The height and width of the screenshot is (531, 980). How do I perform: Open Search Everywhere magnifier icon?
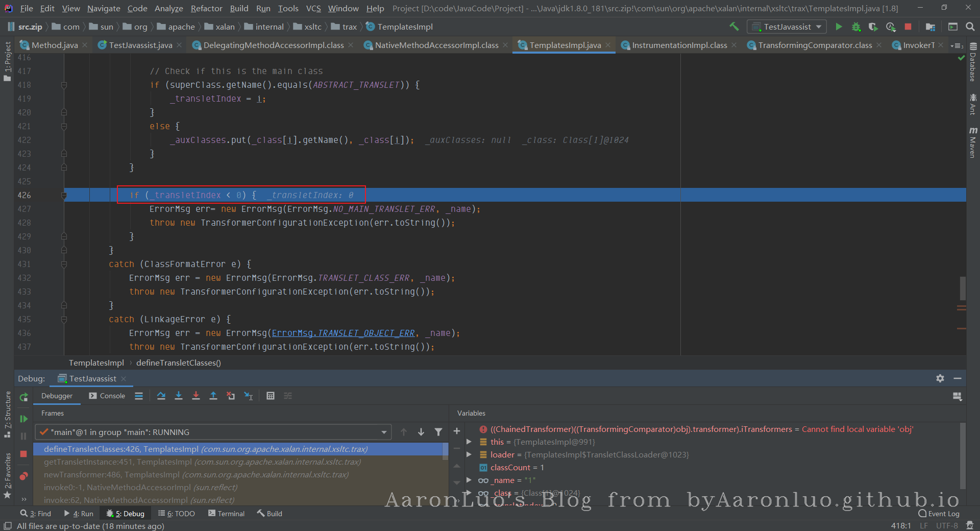click(970, 27)
